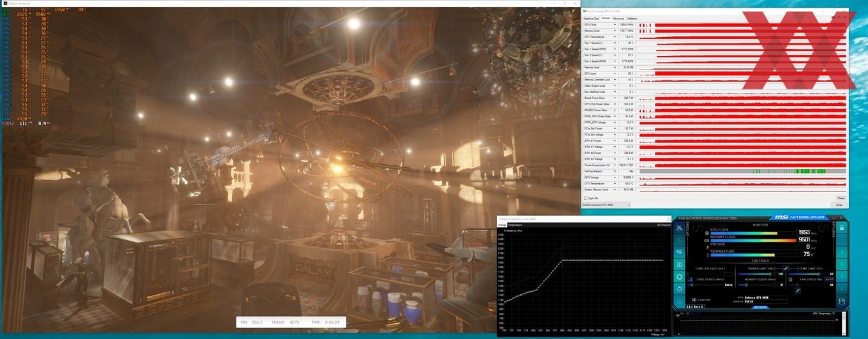Viewport: 868px width, 339px height.
Task: Click the OC Scanner button in curve editor
Action: click(x=664, y=225)
